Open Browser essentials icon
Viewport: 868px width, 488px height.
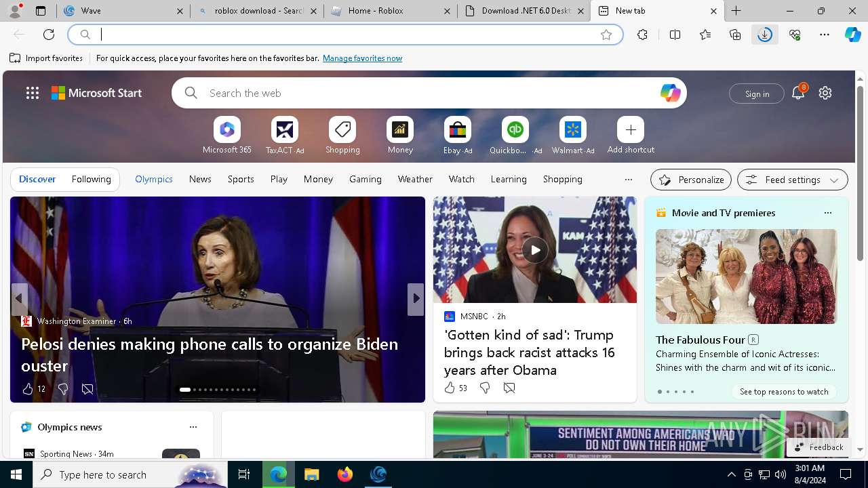(x=795, y=35)
